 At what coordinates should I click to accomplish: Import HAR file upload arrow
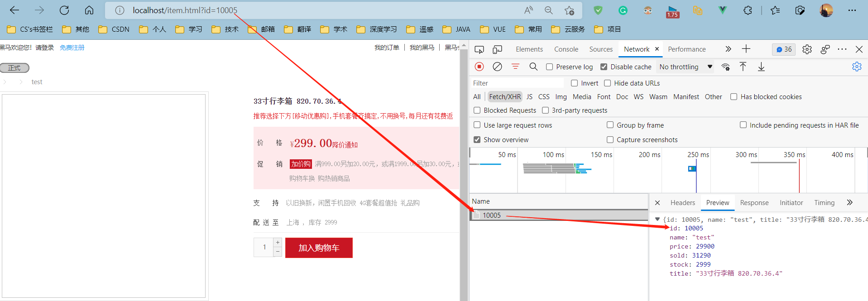[743, 67]
